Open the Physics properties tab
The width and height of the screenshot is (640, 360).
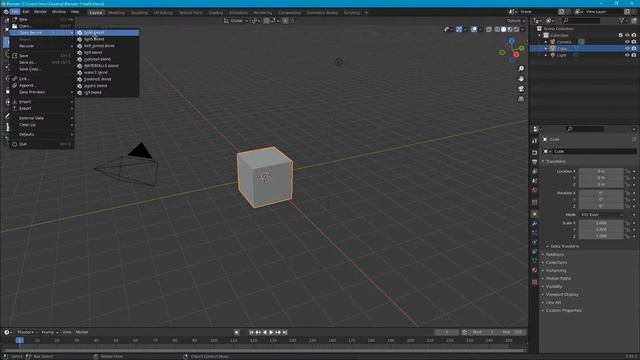(535, 242)
